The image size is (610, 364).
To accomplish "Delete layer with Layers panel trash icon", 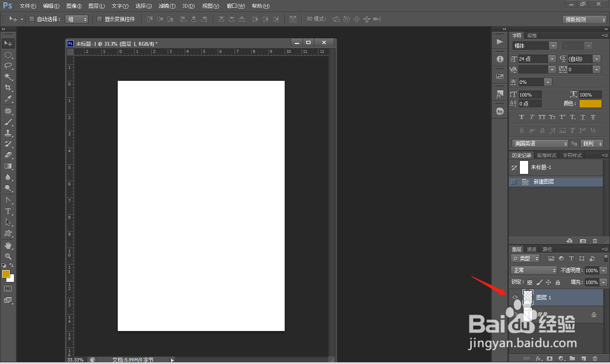I will tap(595, 358).
